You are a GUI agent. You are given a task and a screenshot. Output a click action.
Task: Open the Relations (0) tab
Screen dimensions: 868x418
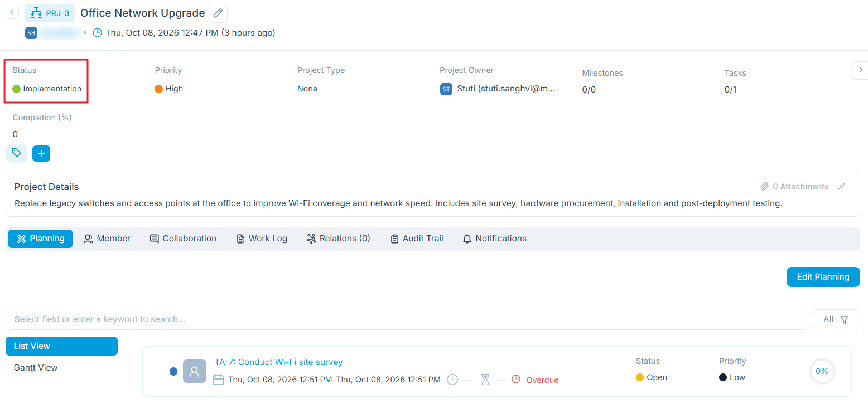[x=339, y=239]
